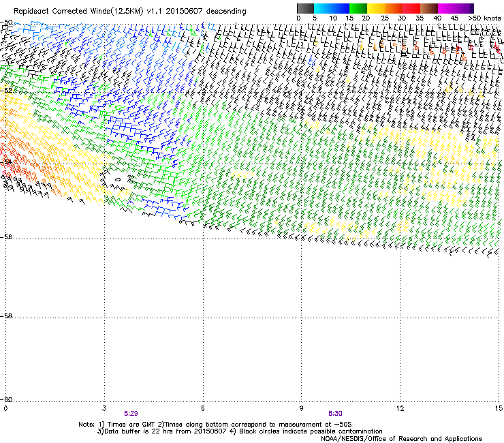Click the 'NOAA/NESDIS/Office of Research and Applications' credit
The height and width of the screenshot is (443, 504).
pos(401,438)
